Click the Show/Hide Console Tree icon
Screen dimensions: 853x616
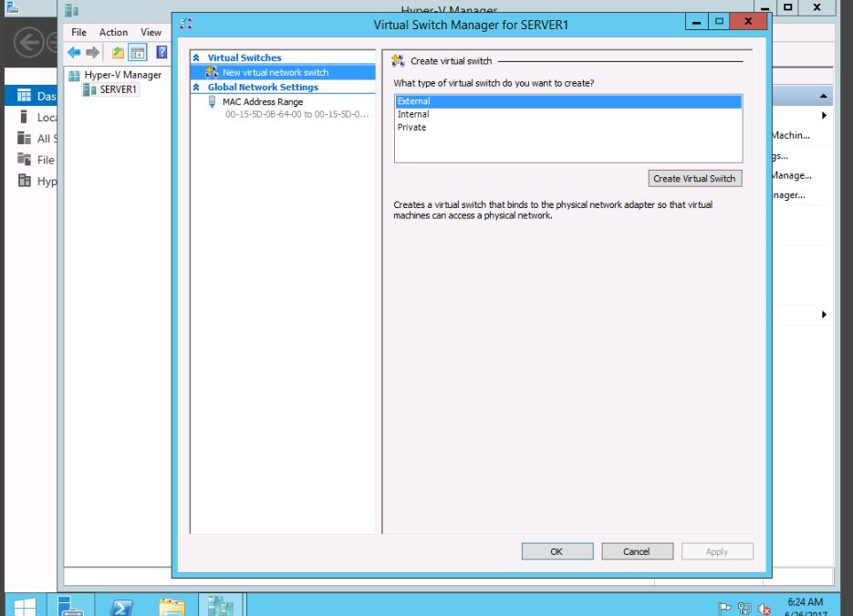click(137, 53)
